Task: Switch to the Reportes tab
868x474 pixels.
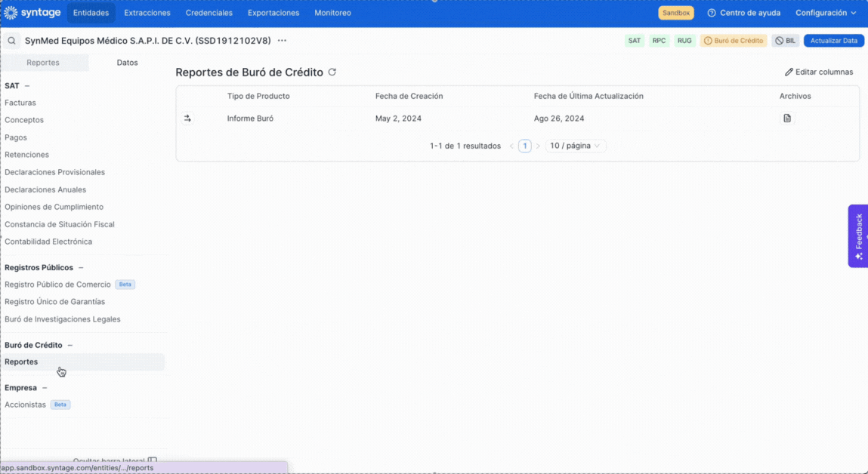Action: tap(43, 63)
